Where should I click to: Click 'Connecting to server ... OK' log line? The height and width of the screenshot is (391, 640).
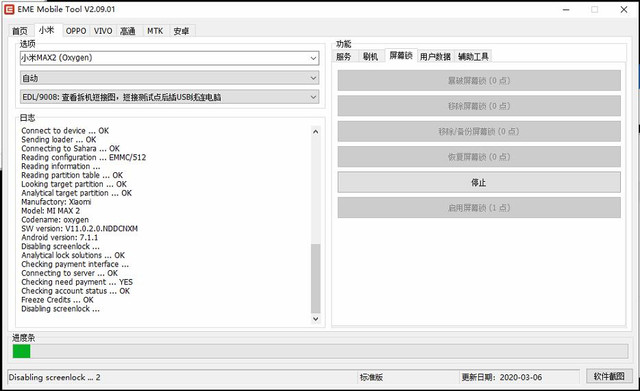coord(69,273)
